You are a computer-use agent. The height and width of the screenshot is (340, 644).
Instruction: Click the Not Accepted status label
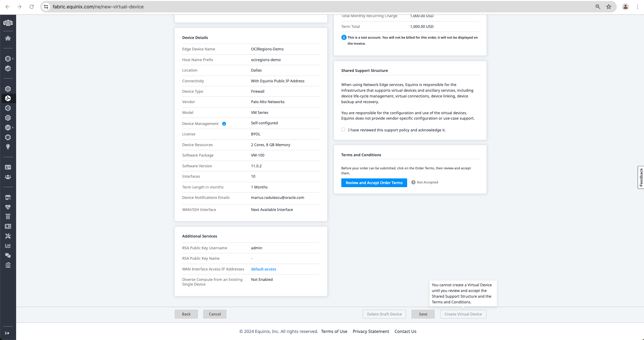tap(425, 182)
